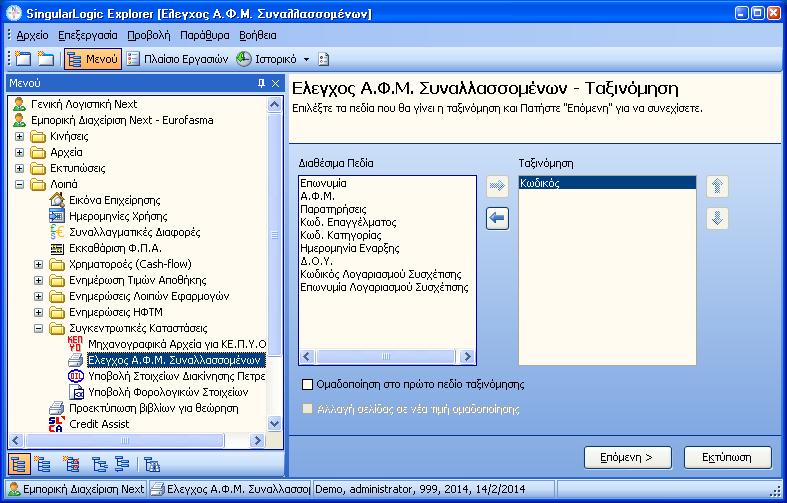Viewport: 787px width, 503px height.
Task: Open the Ιστορικό dropdown arrow
Action: [x=306, y=59]
